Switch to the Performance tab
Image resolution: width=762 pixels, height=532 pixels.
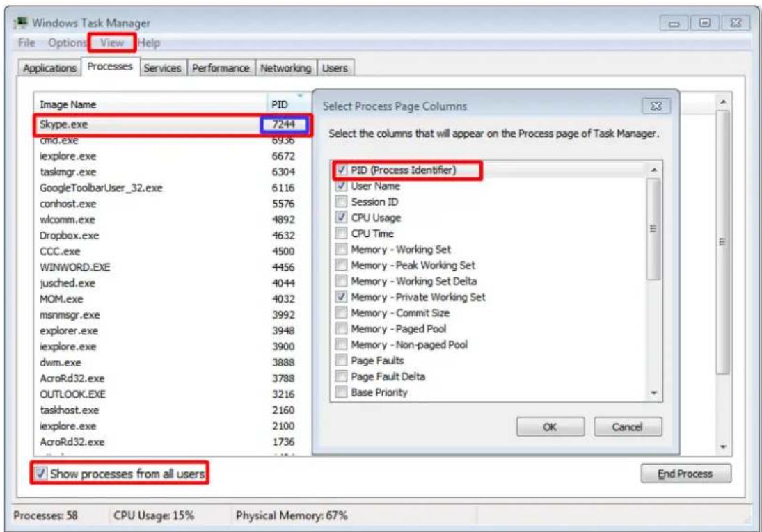pos(221,68)
